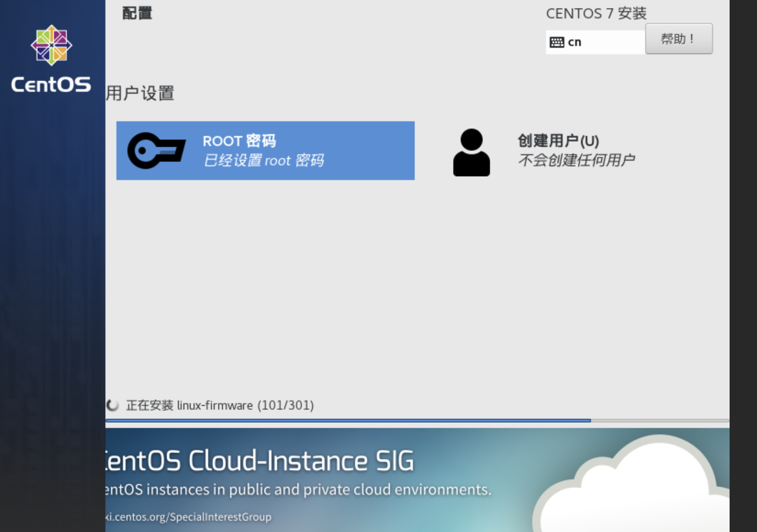Click the spinning progress indicator icon
Image resolution: width=757 pixels, height=532 pixels.
tap(113, 405)
